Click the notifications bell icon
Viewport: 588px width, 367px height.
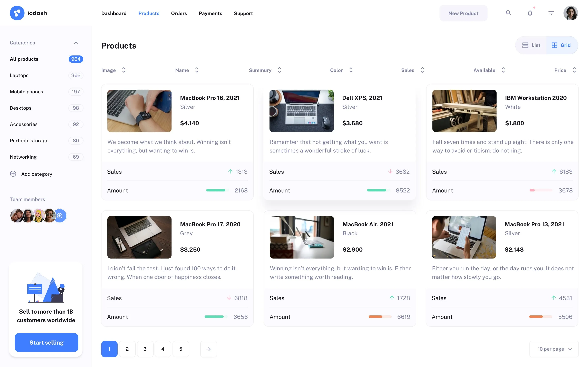coord(530,13)
